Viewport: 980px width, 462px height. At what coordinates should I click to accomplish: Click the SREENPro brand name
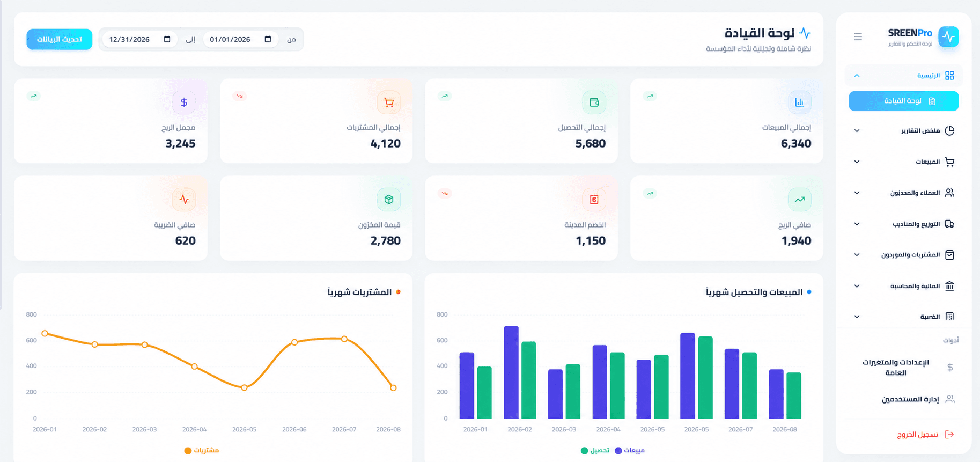click(x=910, y=33)
